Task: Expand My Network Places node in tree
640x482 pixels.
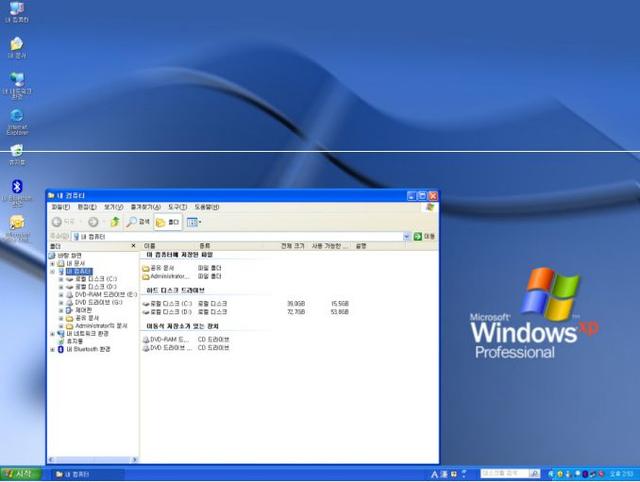Action: (52, 334)
